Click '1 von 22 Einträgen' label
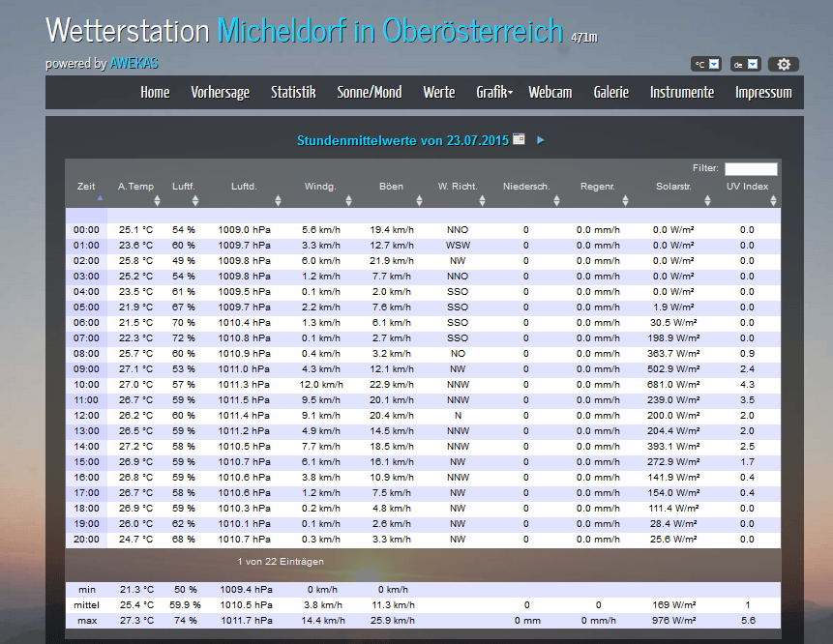The width and height of the screenshot is (833, 644). click(x=281, y=561)
